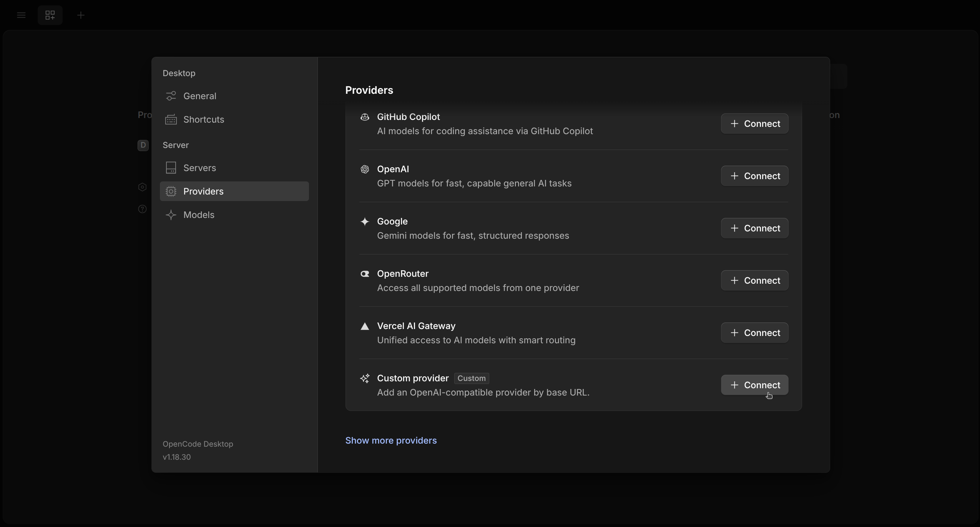
Task: Click the OpenRouter logo icon
Action: tap(365, 274)
